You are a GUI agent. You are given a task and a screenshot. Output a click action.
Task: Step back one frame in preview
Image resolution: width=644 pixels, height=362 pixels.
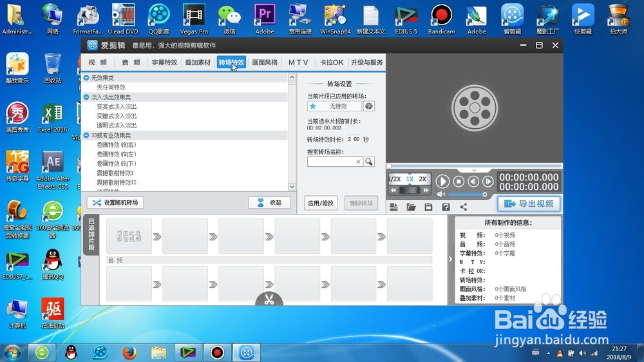[x=473, y=182]
